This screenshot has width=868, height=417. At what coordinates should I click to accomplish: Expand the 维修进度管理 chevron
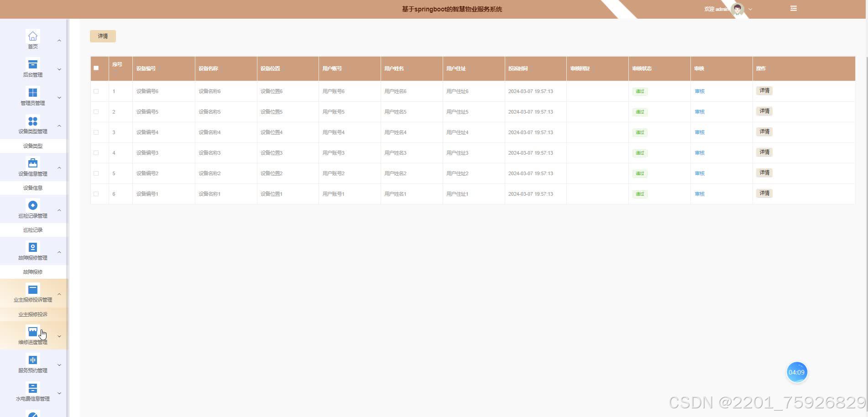tap(59, 336)
